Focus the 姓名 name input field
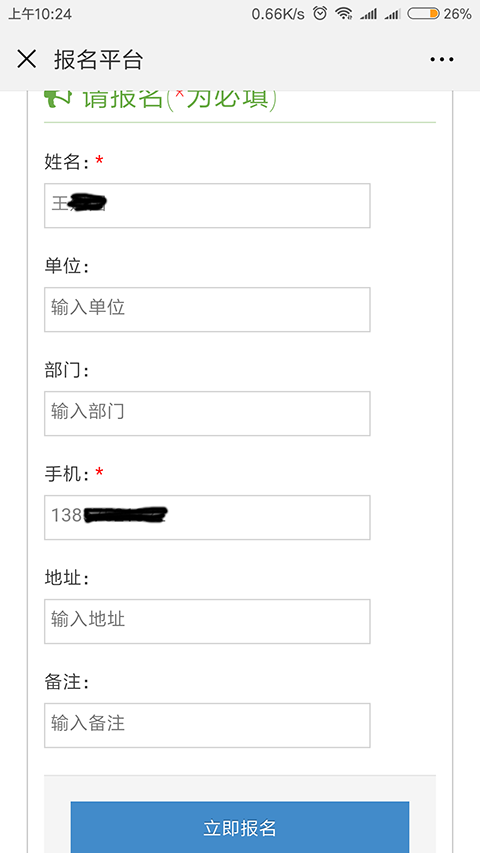Viewport: 480px width, 853px height. pos(207,206)
